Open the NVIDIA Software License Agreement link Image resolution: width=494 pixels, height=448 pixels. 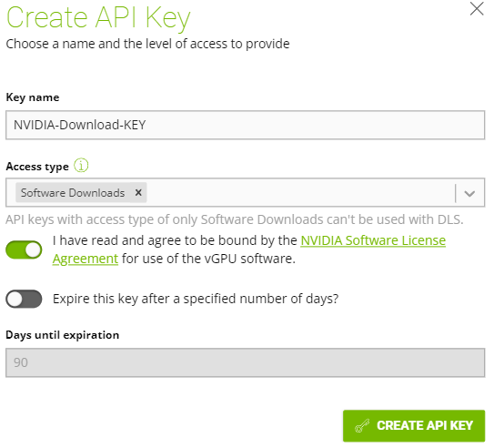pyautogui.click(x=373, y=240)
